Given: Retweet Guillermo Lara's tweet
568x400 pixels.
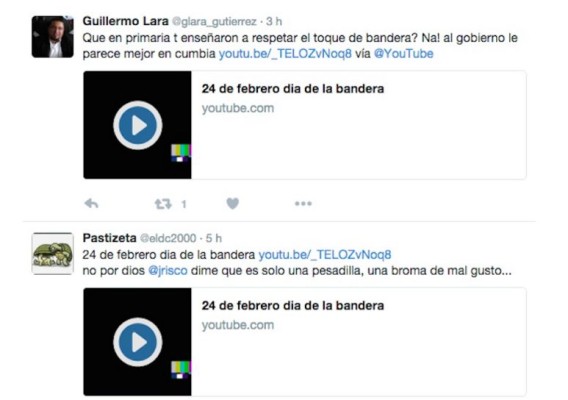Looking at the screenshot, I should [163, 204].
